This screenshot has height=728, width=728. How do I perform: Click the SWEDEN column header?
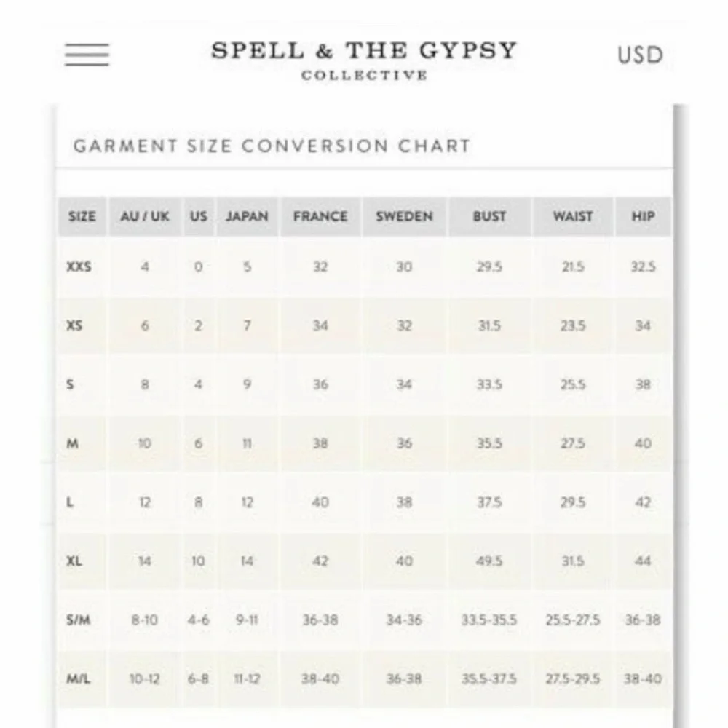404,216
